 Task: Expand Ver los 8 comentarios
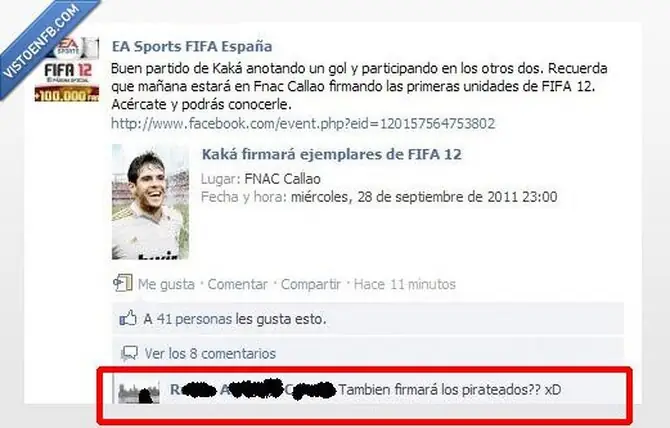[210, 354]
